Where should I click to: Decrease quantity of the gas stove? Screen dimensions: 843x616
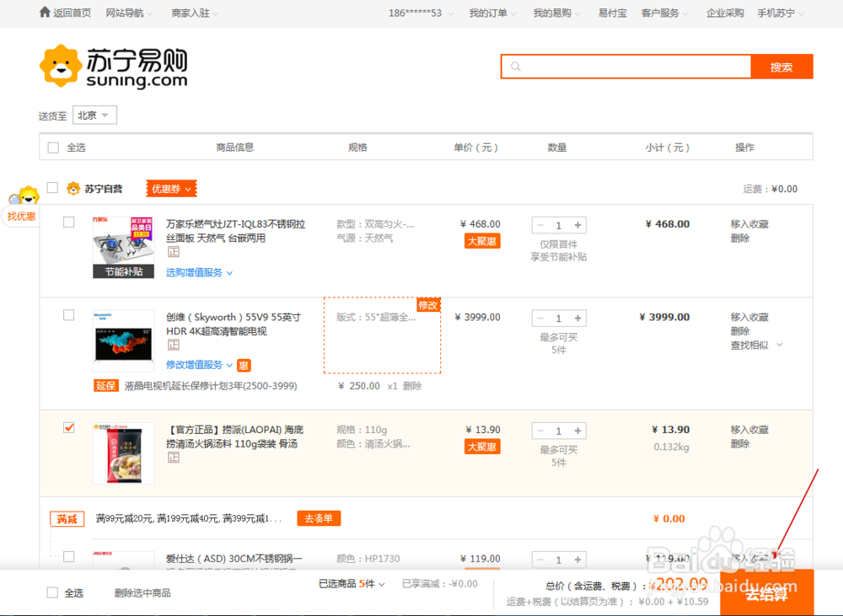pyautogui.click(x=540, y=225)
